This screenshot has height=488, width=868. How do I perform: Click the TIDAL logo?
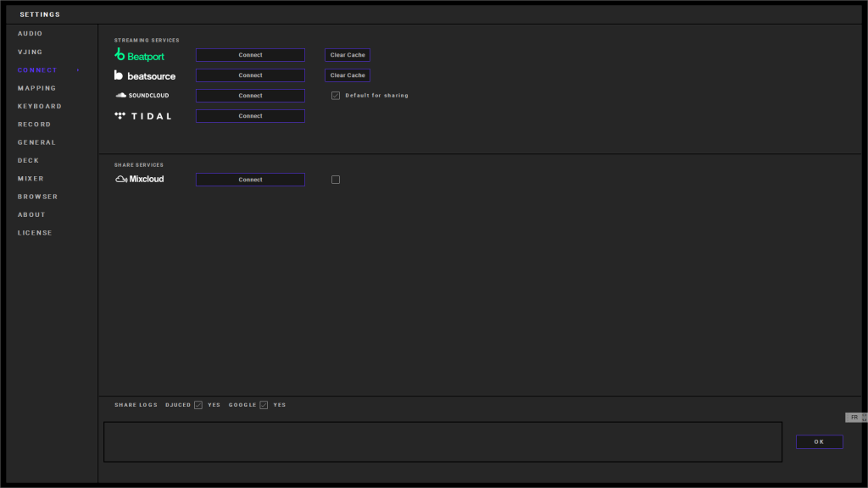[x=143, y=116]
